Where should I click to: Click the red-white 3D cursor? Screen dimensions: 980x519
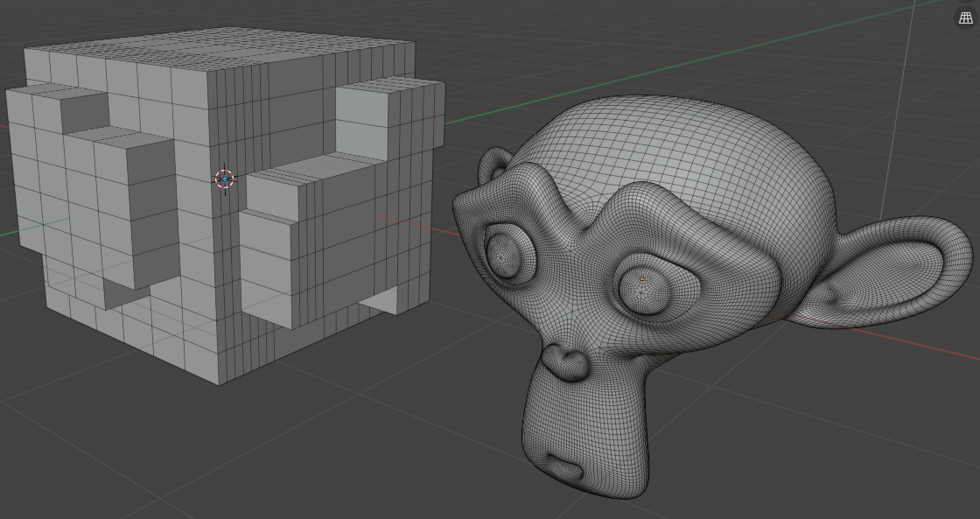[x=224, y=179]
